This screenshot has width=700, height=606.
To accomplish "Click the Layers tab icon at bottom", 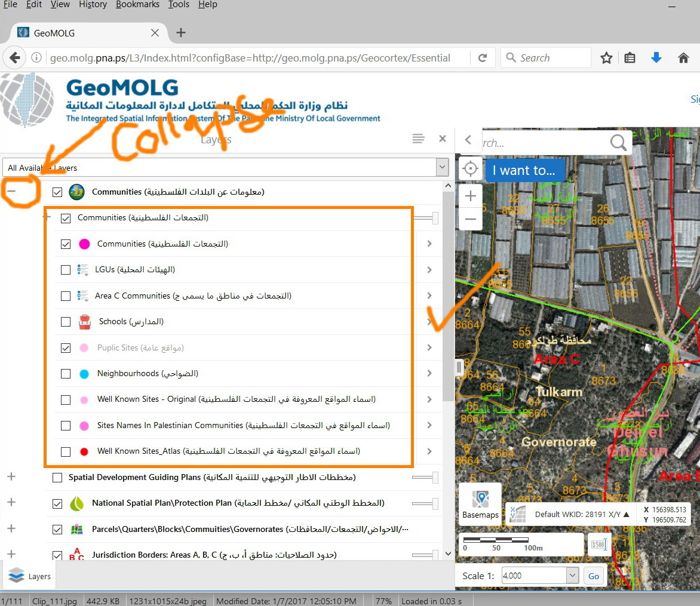I will pos(17,575).
